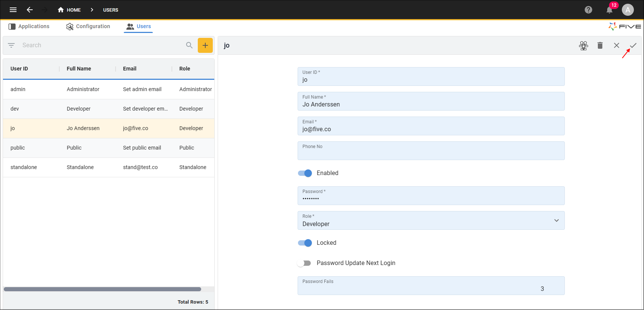Delete user jo with trash icon
The image size is (644, 310).
coord(600,45)
